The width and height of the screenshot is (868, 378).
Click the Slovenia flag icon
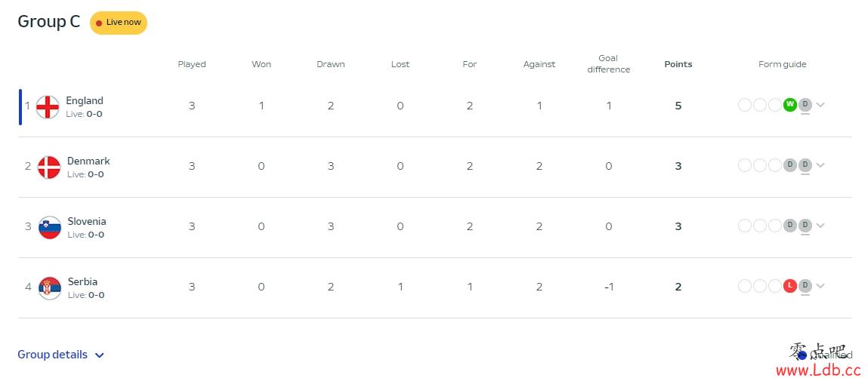coord(50,228)
